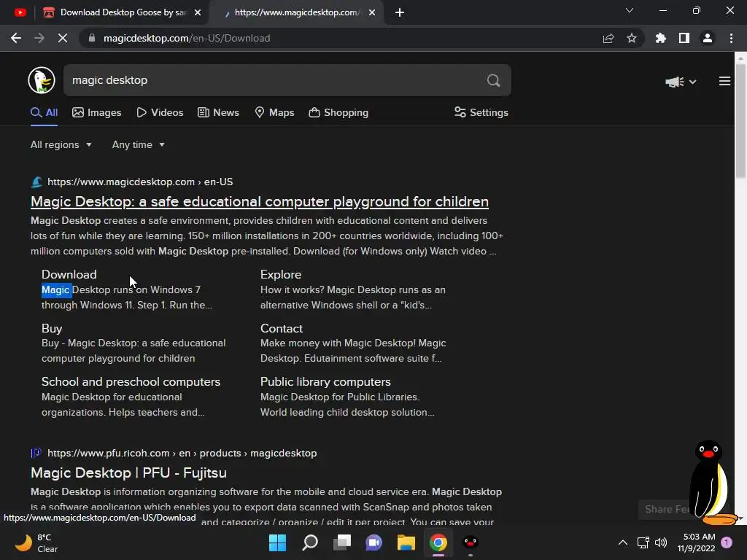Click the magicdesktop favicon beside result URL
The width and height of the screenshot is (747, 560).
point(36,182)
